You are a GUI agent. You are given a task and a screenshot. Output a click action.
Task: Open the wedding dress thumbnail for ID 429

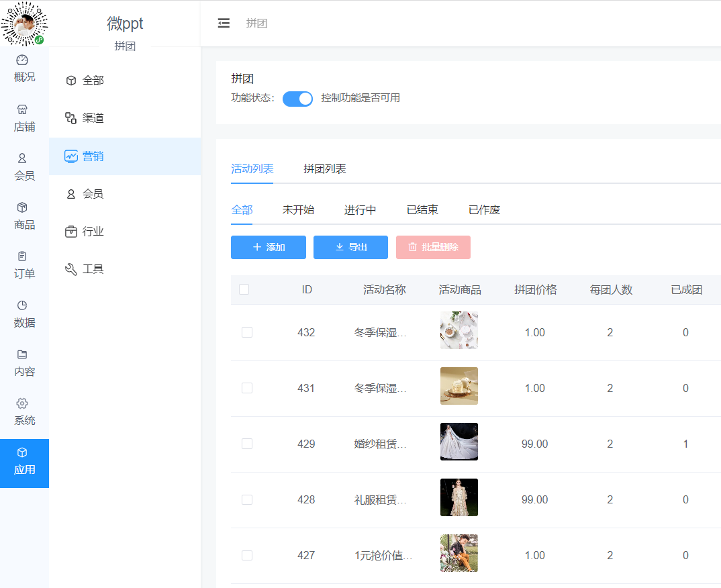[x=459, y=442]
